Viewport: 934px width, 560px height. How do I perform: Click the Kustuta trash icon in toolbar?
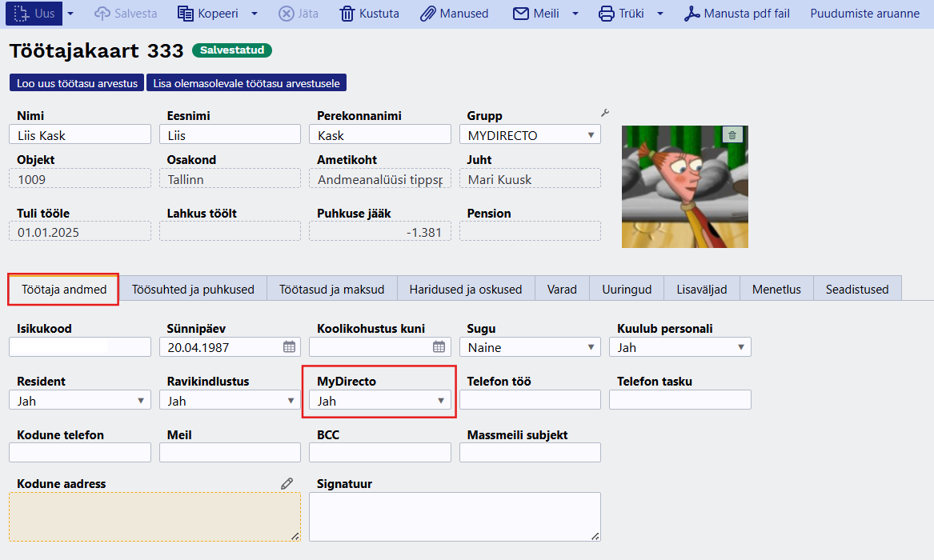(x=347, y=14)
